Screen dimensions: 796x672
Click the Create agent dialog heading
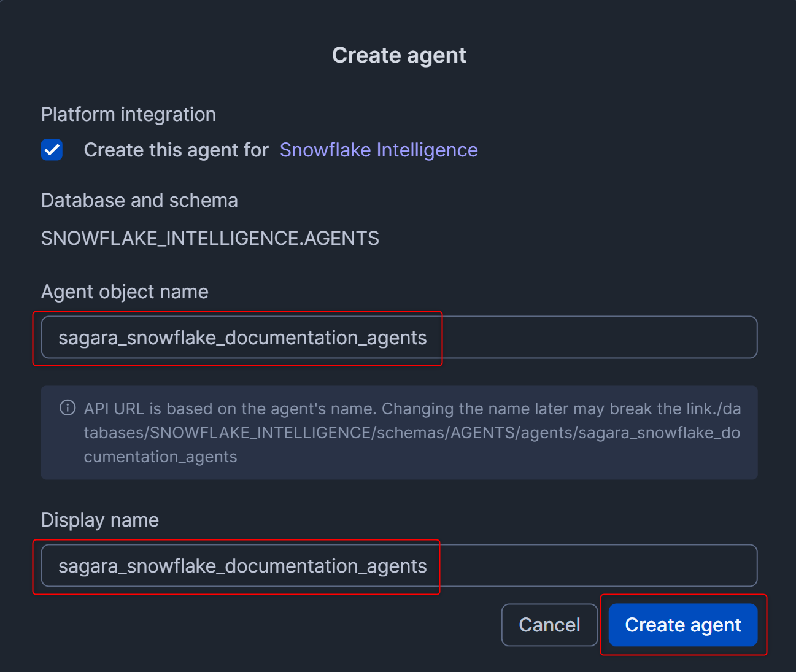point(399,55)
